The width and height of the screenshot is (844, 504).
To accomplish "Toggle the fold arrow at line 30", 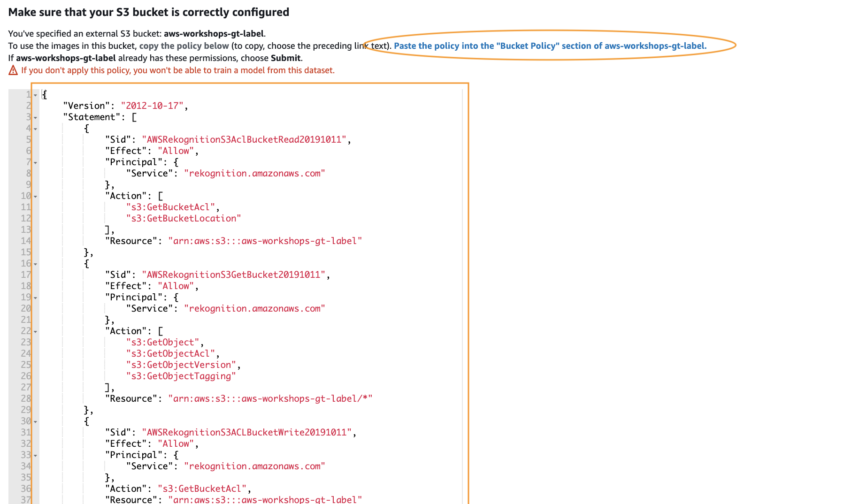I will (x=35, y=421).
